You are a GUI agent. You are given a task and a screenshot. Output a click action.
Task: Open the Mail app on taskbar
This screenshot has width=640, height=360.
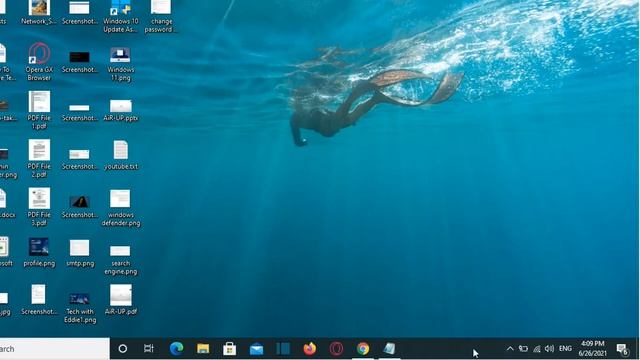pyautogui.click(x=256, y=349)
